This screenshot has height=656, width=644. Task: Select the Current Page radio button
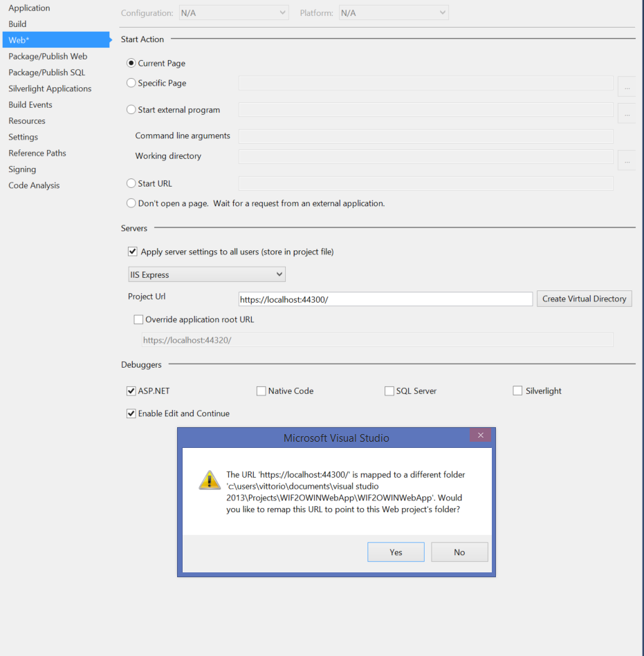[x=131, y=63]
